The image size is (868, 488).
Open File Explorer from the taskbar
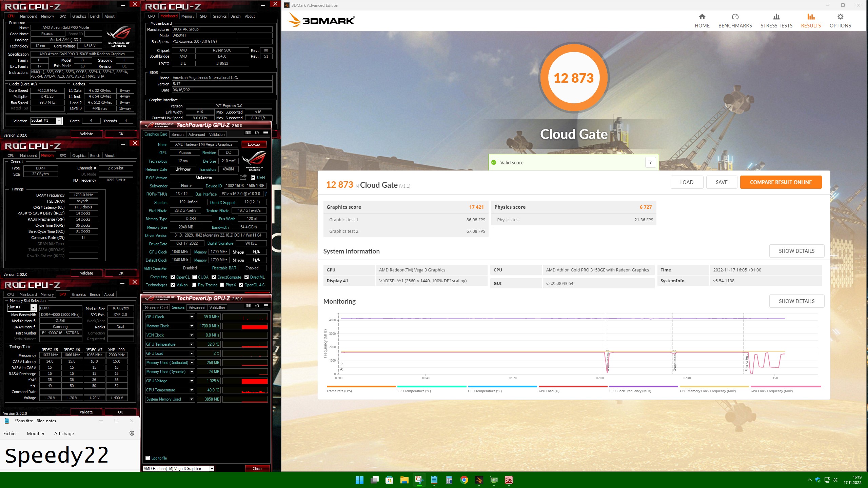pyautogui.click(x=404, y=480)
